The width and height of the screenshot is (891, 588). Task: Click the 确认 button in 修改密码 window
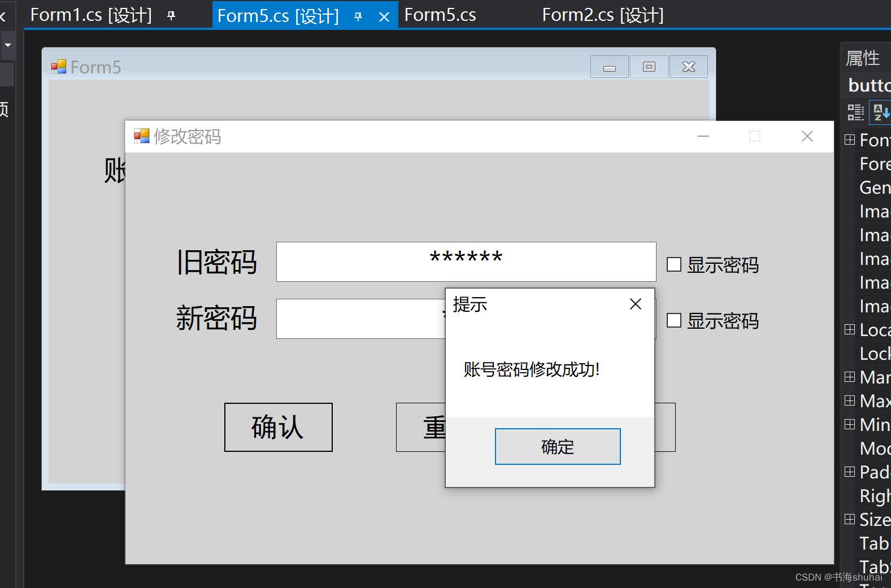point(278,427)
